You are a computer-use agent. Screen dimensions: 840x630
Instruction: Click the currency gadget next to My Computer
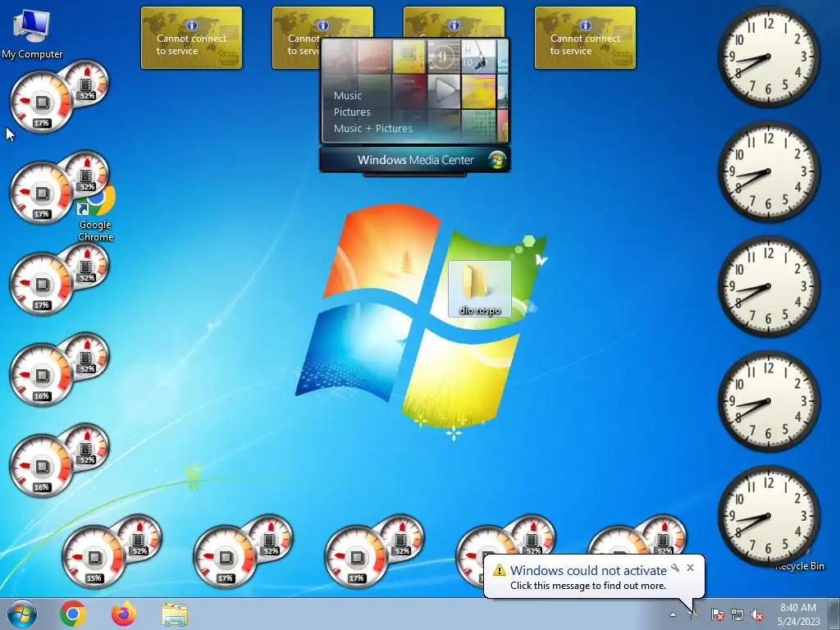191,38
